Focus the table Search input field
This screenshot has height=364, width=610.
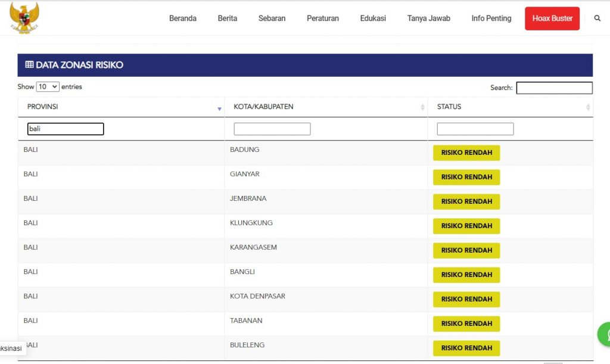pyautogui.click(x=554, y=88)
